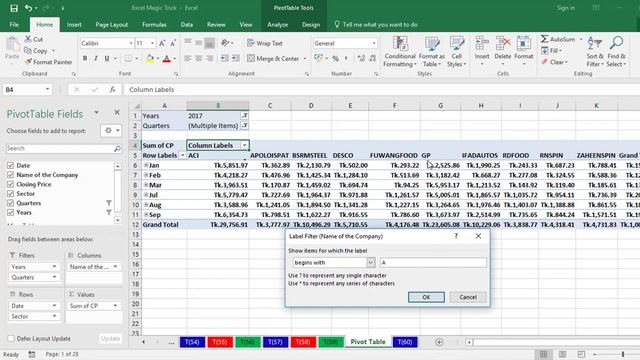The height and width of the screenshot is (360, 640).
Task: Click Sign in
Action: pos(566,8)
